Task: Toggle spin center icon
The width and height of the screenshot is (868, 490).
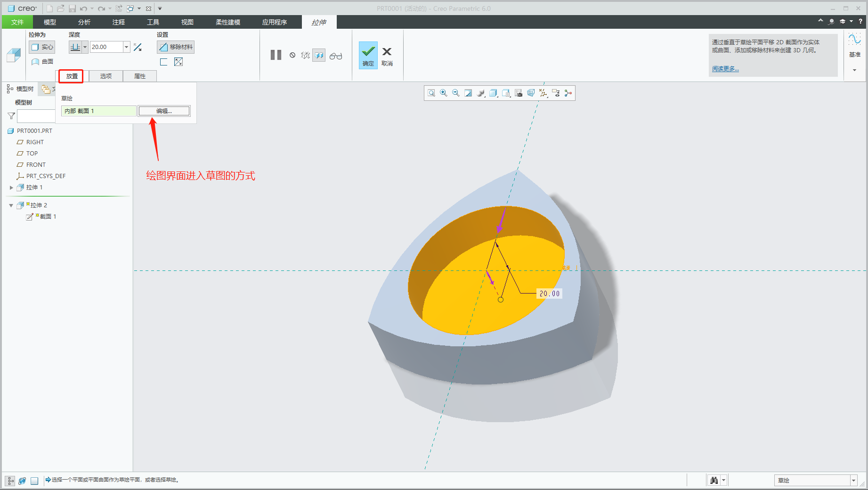Action: pyautogui.click(x=568, y=93)
